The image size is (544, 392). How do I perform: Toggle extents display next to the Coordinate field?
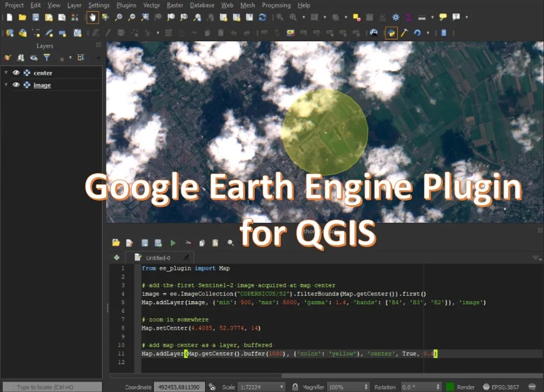212,387
